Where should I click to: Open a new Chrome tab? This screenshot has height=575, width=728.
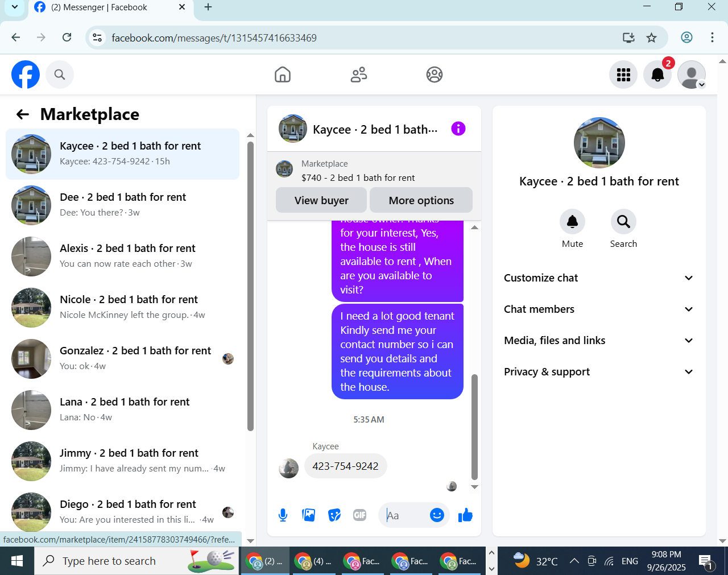[x=208, y=7]
